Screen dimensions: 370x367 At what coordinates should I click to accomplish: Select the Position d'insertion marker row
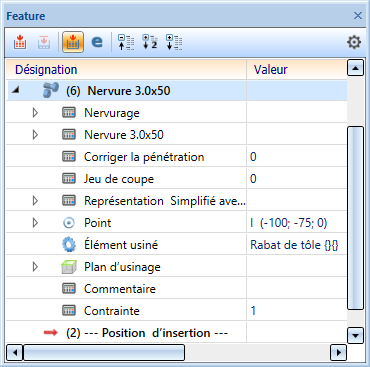177,333
